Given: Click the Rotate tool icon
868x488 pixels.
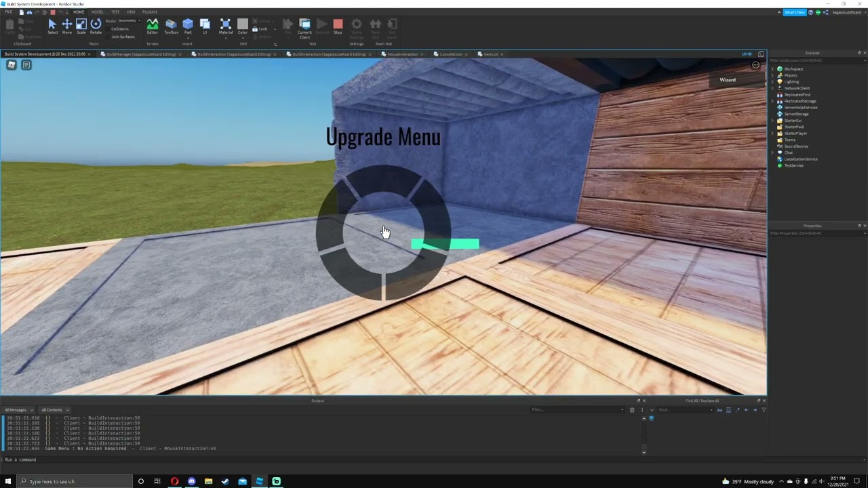Looking at the screenshot, I should tap(96, 25).
